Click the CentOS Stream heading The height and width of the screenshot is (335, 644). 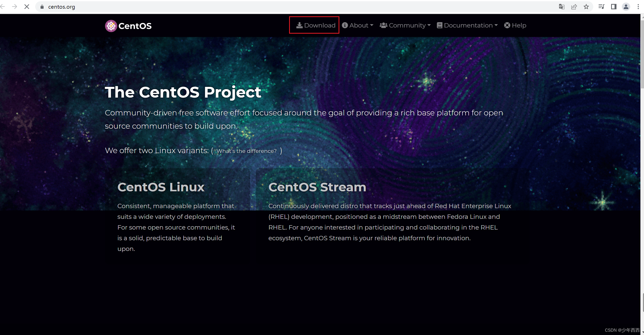click(x=317, y=187)
